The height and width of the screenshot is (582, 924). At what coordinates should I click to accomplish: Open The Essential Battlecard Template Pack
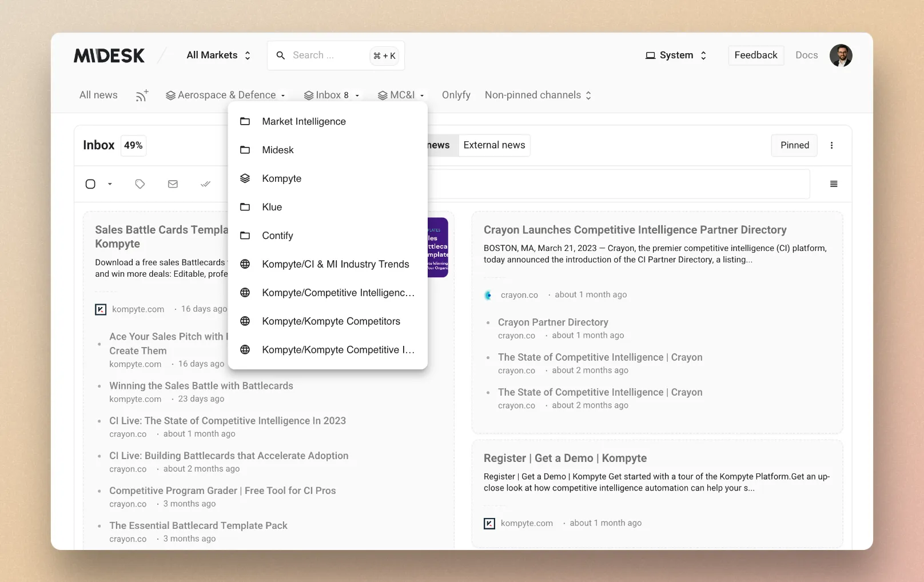coord(198,525)
